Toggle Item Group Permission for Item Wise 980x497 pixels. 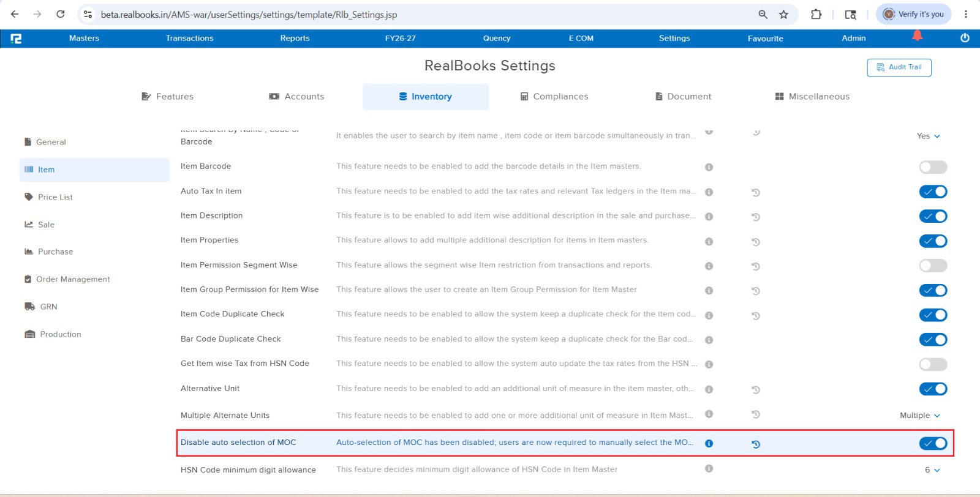(x=933, y=290)
